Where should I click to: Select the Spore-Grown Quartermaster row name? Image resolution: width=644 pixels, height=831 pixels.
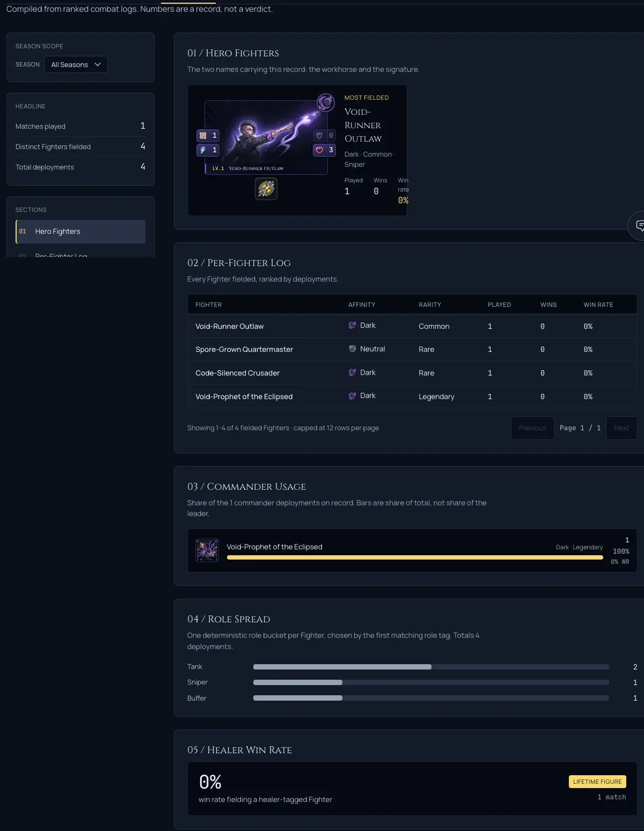pos(244,349)
